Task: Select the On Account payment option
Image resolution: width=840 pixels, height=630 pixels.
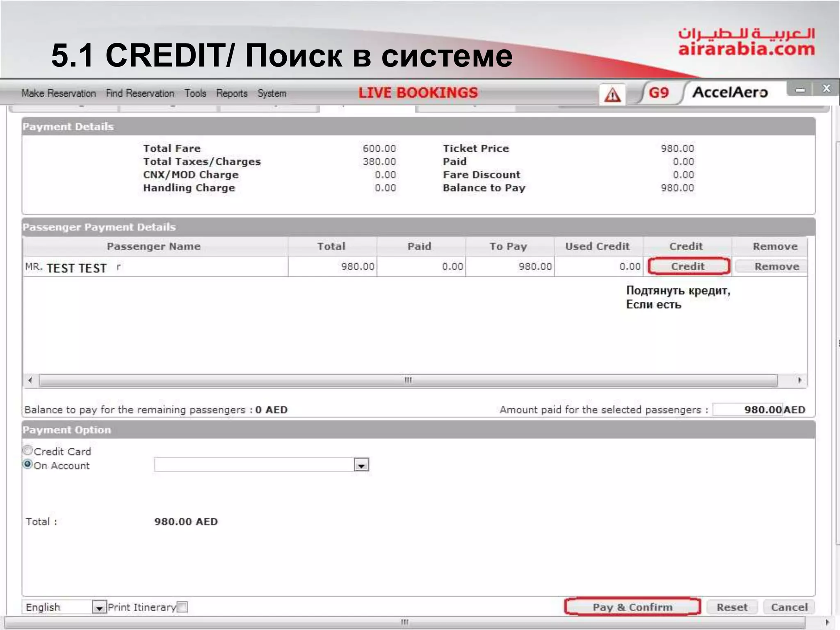Action: point(27,464)
